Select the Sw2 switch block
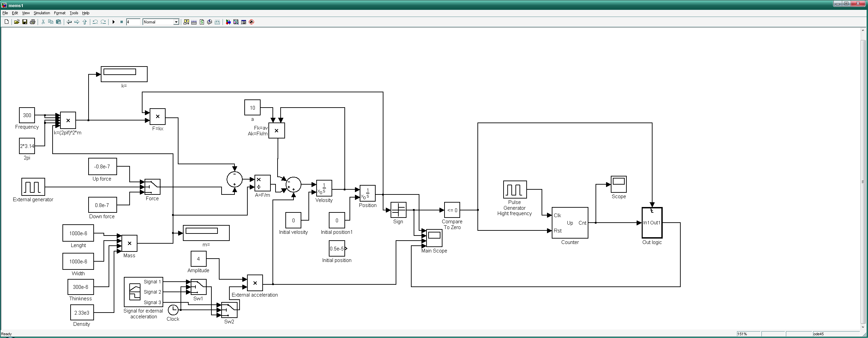Viewport: 868px width, 338px height. 229,310
